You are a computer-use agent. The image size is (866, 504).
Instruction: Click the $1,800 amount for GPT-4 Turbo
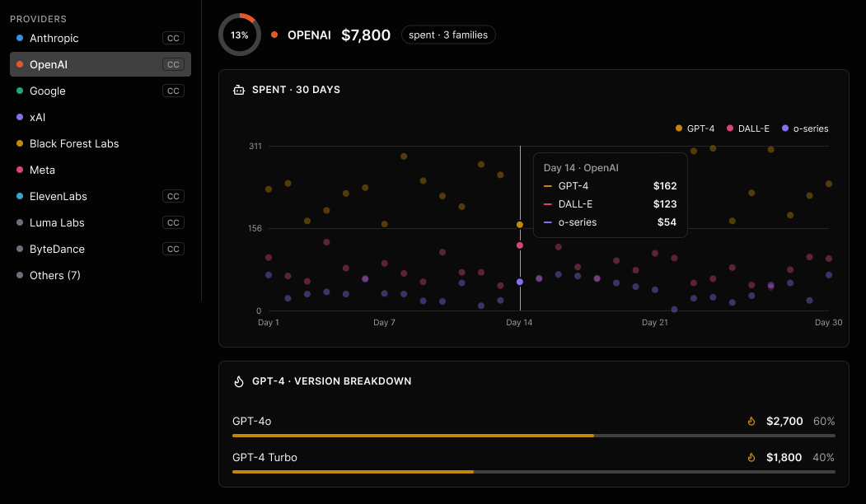point(784,458)
